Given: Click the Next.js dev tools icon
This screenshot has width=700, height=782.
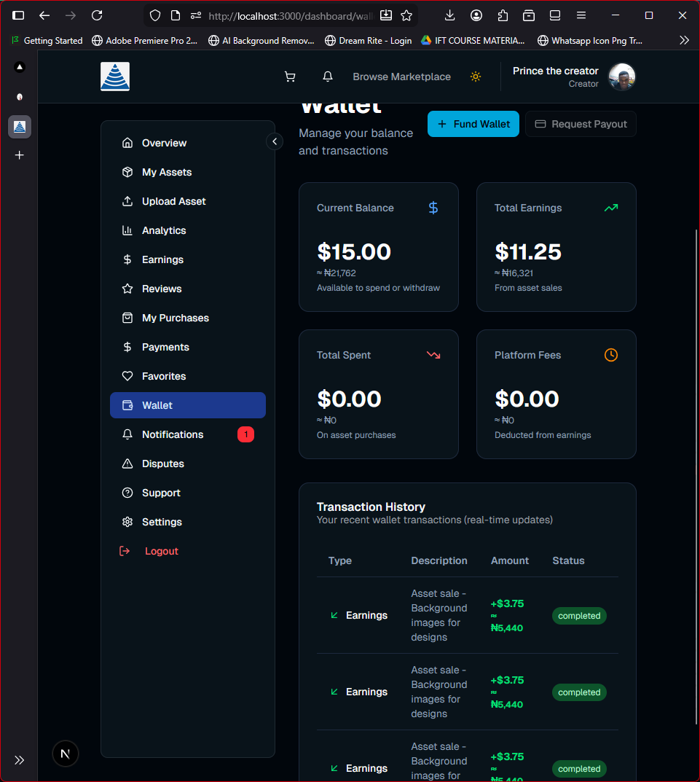Looking at the screenshot, I should [66, 754].
